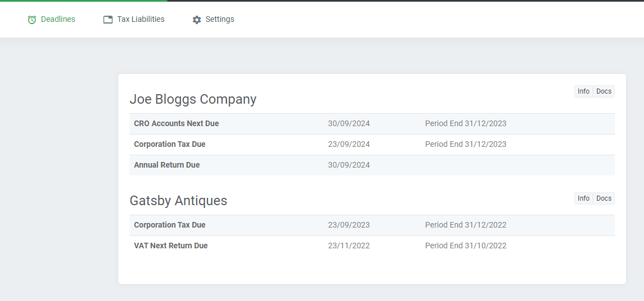The width and height of the screenshot is (644, 301).
Task: Click the gear icon beside Settings
Action: pos(197,20)
